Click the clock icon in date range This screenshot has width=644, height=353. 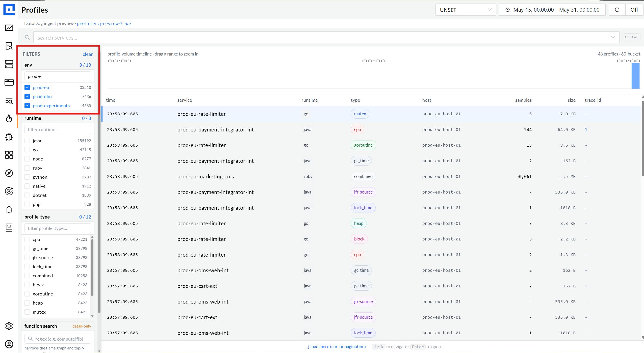click(x=507, y=10)
